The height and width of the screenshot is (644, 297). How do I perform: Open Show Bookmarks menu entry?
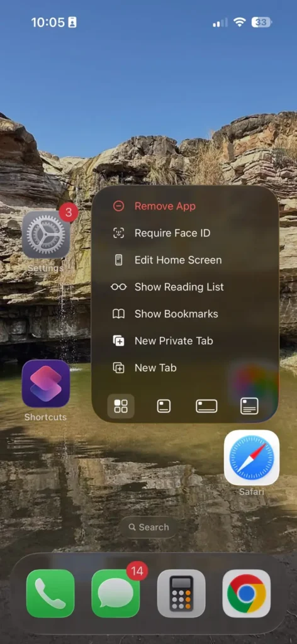coord(185,314)
